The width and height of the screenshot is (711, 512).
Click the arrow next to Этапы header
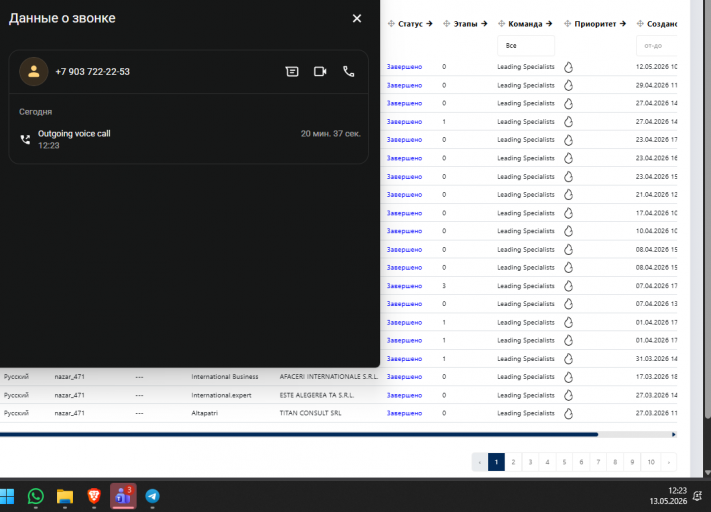[484, 24]
